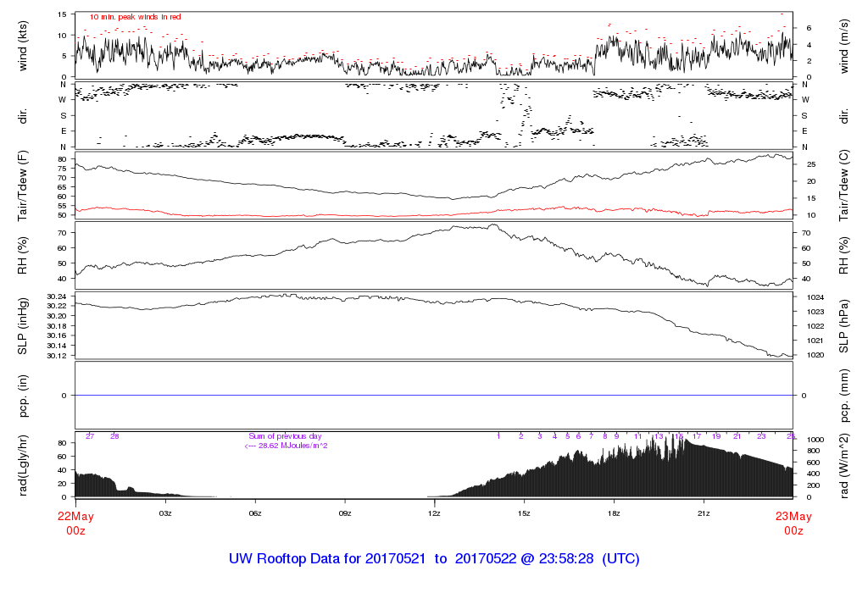Click the "03z" time tick

tap(165, 513)
